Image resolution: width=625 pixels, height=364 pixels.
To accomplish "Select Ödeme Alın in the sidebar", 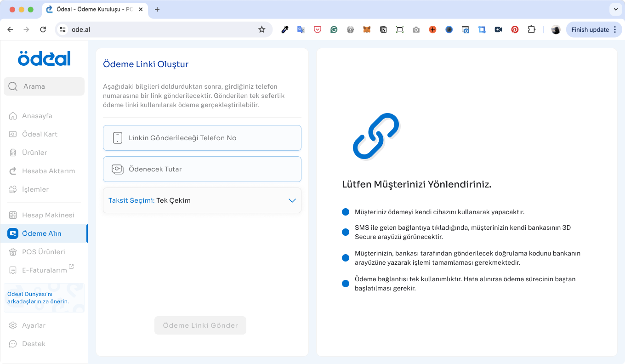I will [x=44, y=233].
